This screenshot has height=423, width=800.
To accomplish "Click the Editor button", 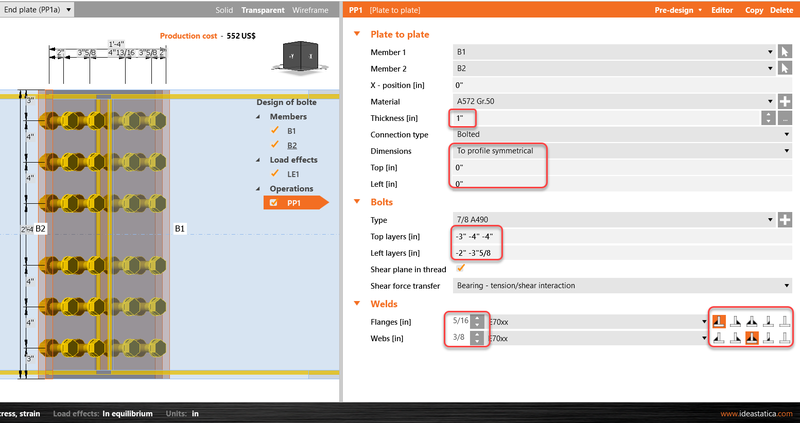I will 723,9.
